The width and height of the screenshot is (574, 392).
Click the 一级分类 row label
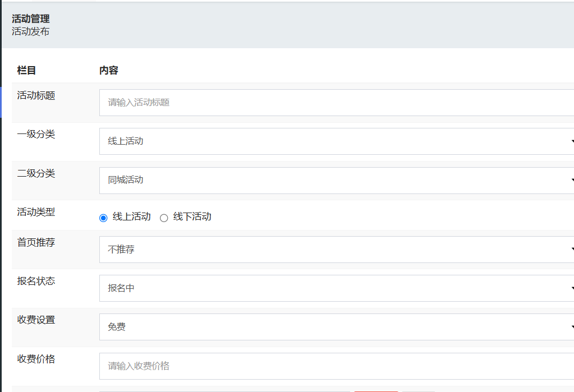pyautogui.click(x=36, y=135)
